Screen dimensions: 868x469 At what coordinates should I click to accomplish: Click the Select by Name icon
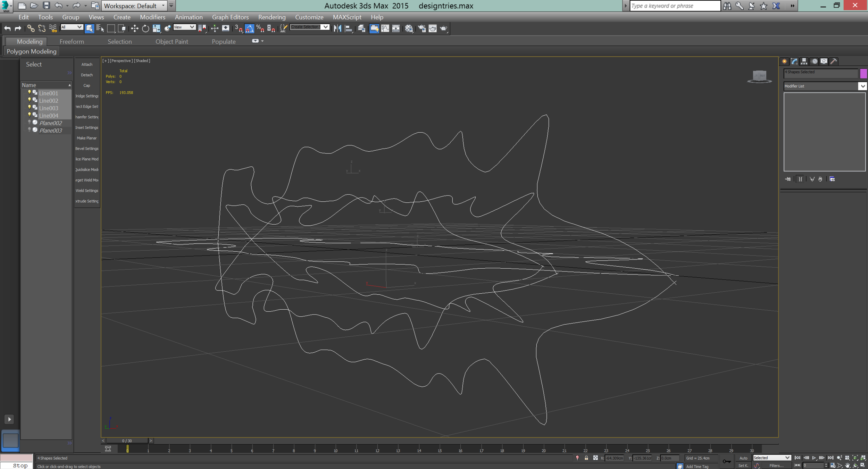point(100,28)
